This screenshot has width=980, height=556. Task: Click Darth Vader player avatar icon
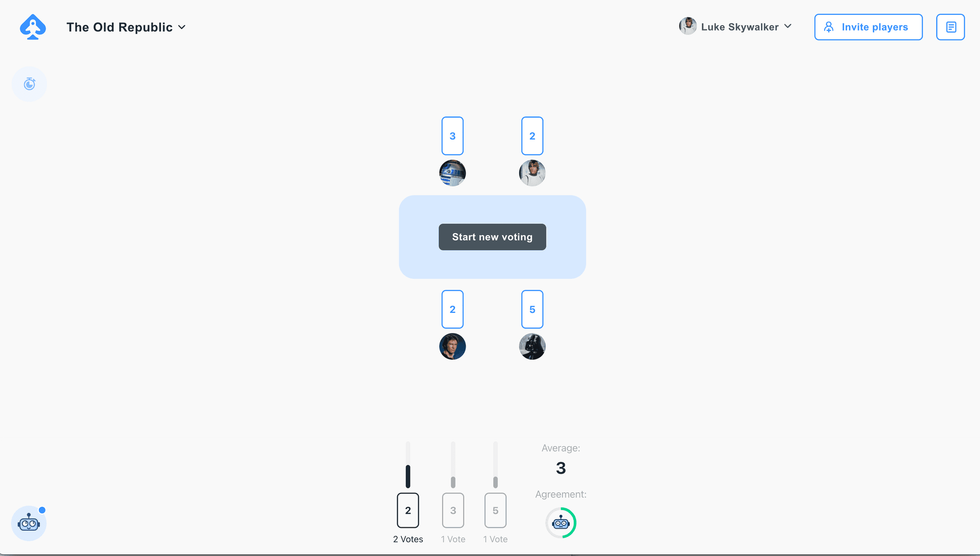[532, 346]
